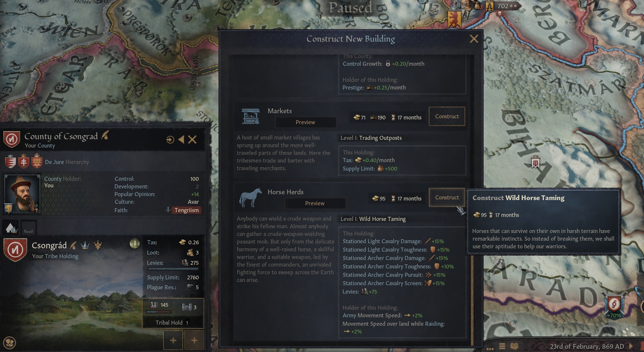The image size is (644, 352).
Task: Add building in second empty plus slot
Action: coord(194,340)
